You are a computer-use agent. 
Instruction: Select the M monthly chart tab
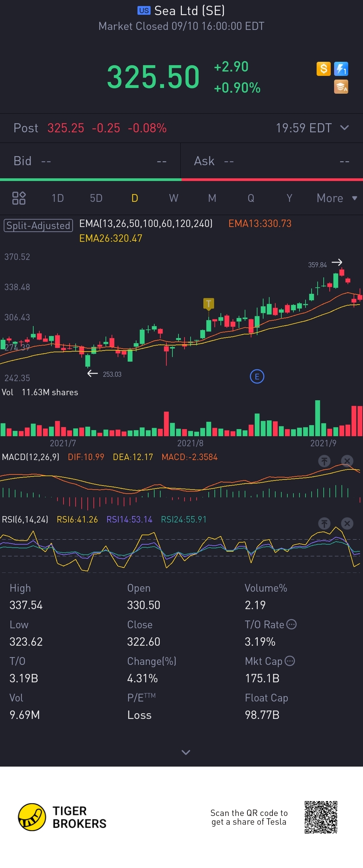(x=212, y=198)
